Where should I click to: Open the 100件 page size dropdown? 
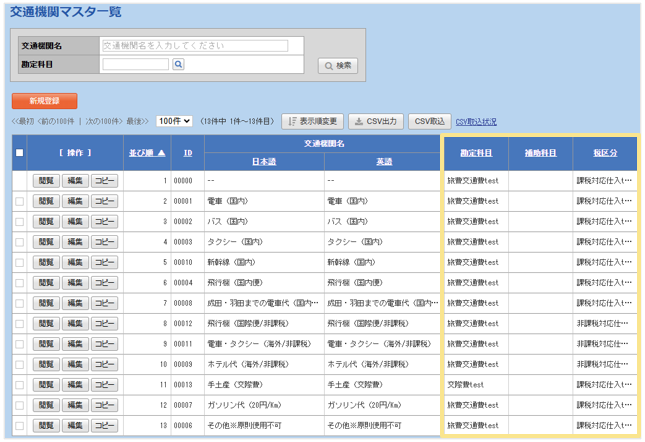click(x=174, y=121)
